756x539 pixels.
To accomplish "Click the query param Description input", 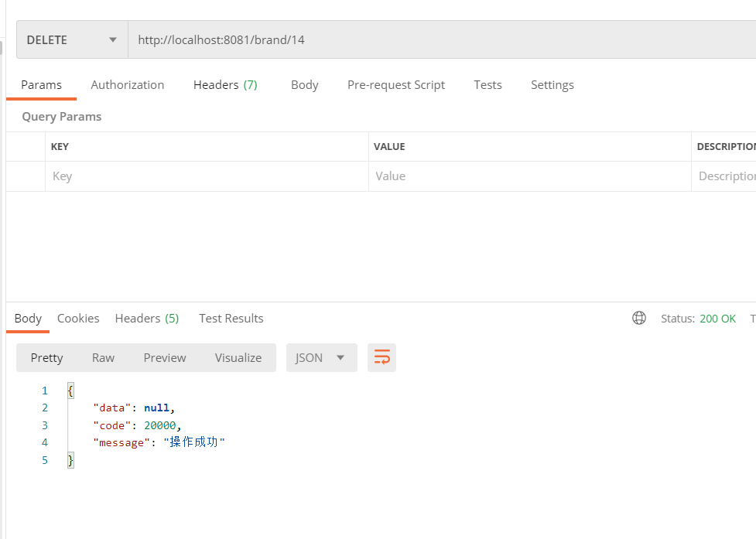I will [724, 176].
